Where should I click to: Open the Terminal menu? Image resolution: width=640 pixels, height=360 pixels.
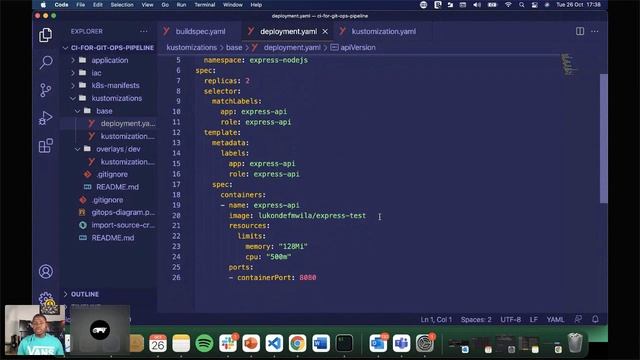click(204, 5)
